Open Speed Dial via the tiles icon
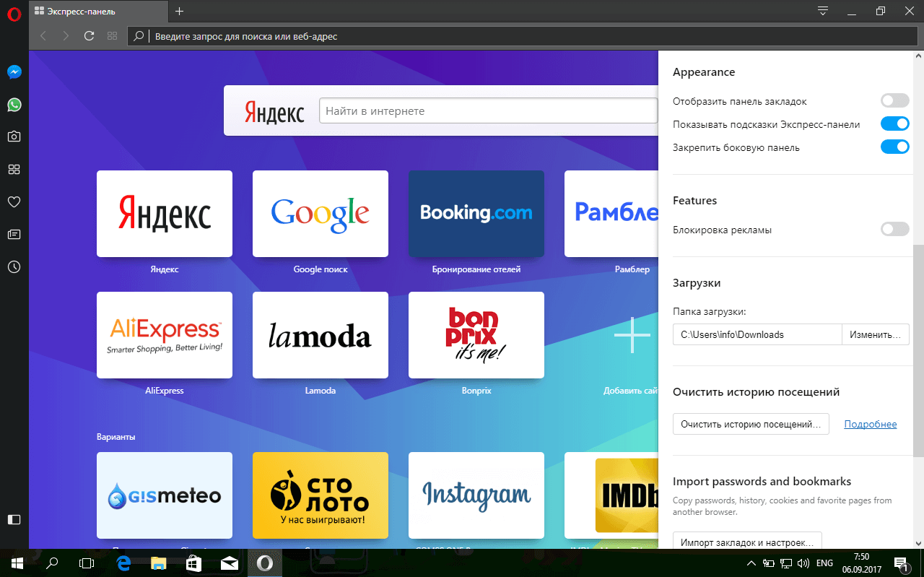Screen dimensions: 924x577 pos(14,169)
